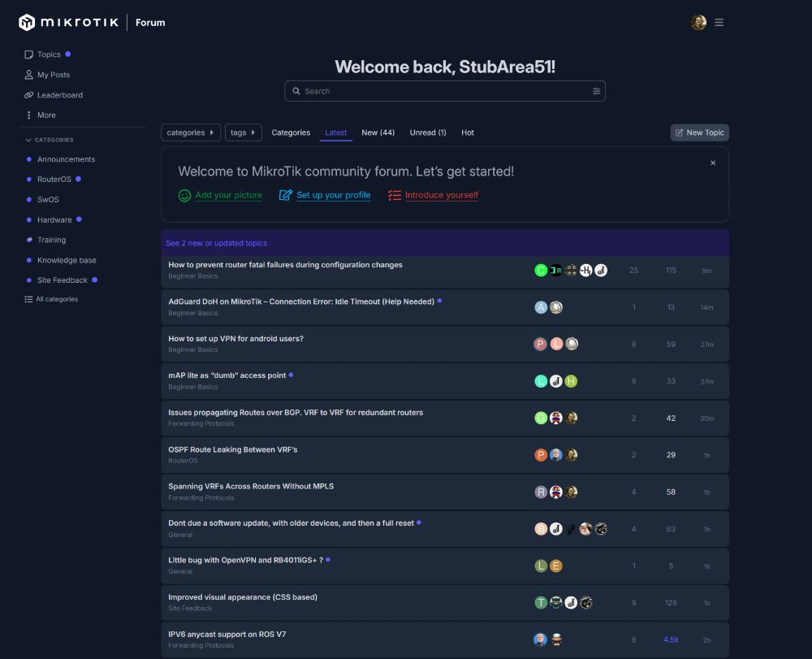Image resolution: width=812 pixels, height=659 pixels.
Task: Open the Hardware category
Action: coord(54,219)
